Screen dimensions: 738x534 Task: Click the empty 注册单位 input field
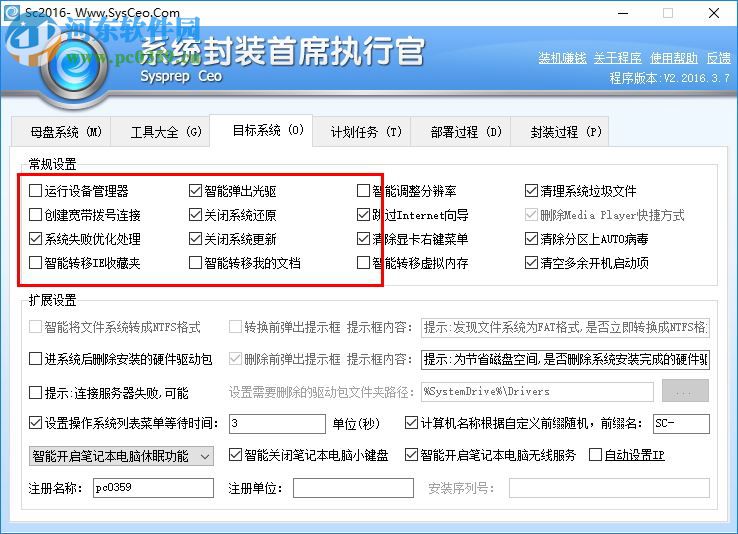[353, 488]
